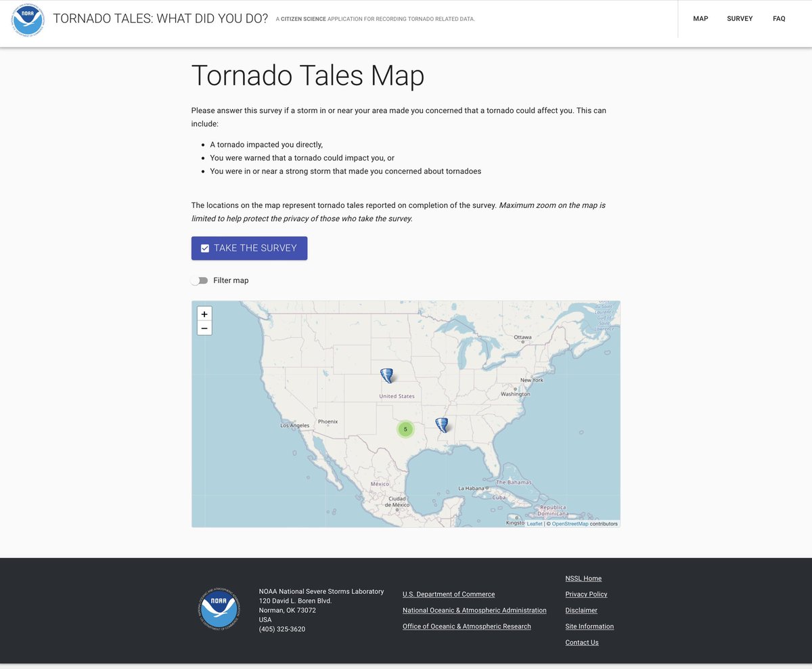Viewport: 812px width, 669px height.
Task: Click the tornado marker near Nebraska
Action: [x=386, y=376]
